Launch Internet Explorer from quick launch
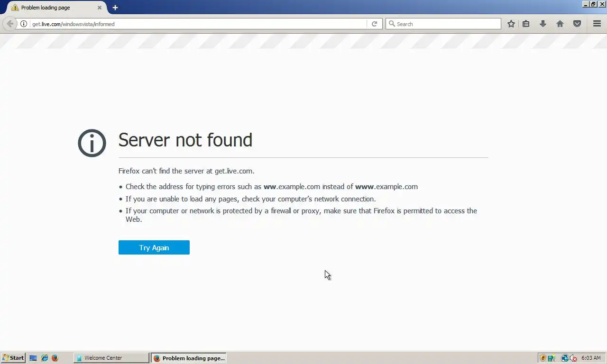The height and width of the screenshot is (364, 607). [x=45, y=358]
